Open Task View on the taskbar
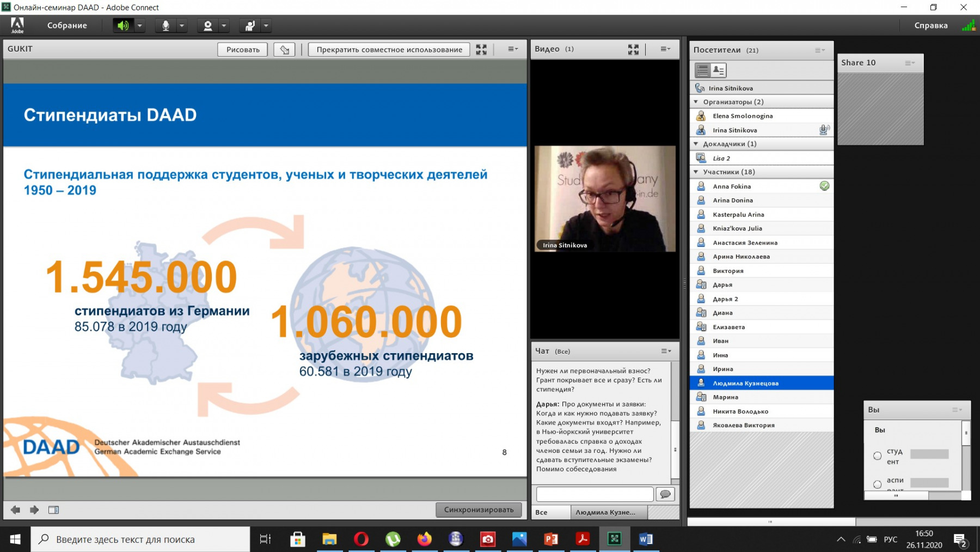The image size is (980, 552). [x=265, y=539]
